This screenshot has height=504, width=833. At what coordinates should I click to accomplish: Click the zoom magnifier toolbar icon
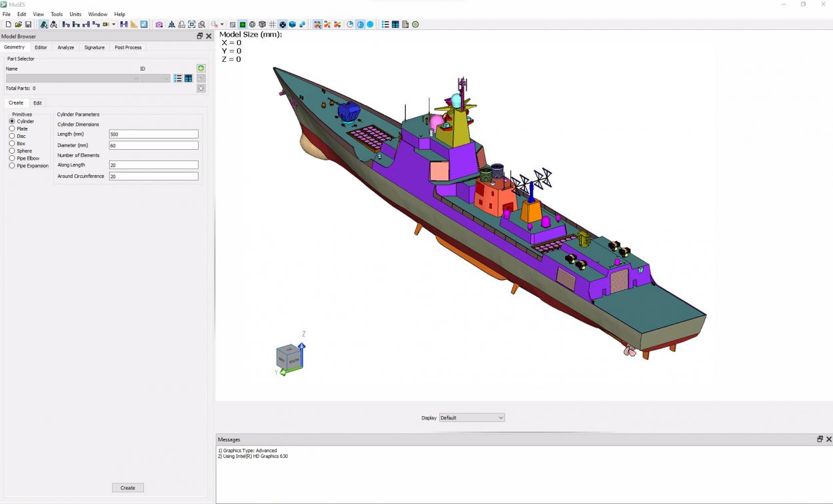tap(202, 25)
